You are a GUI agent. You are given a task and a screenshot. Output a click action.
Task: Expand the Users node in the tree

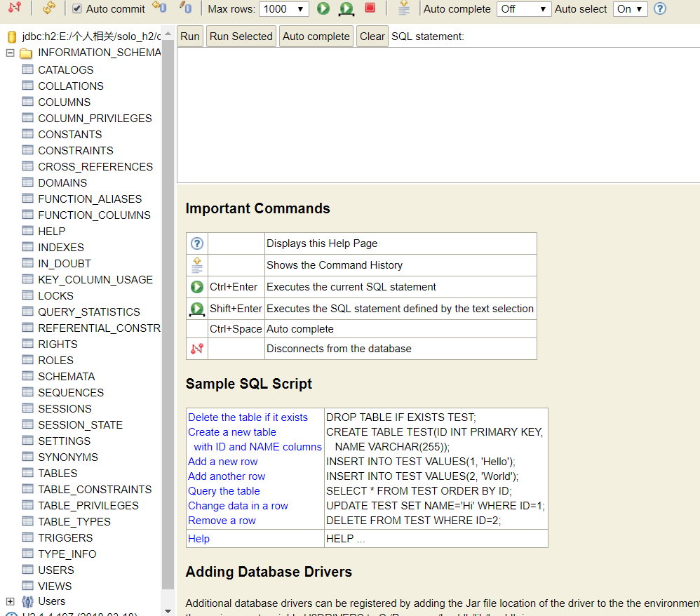[10, 601]
